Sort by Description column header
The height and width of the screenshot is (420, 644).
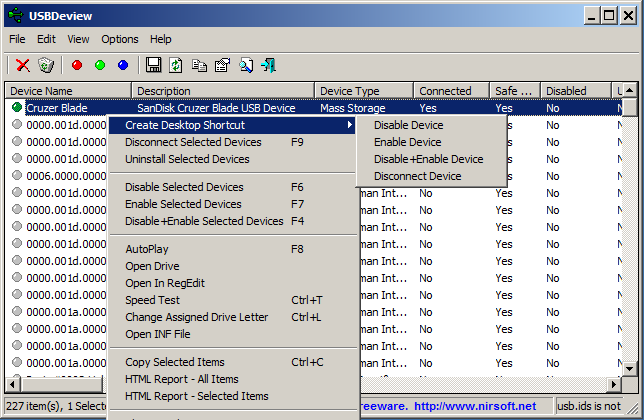coord(223,91)
